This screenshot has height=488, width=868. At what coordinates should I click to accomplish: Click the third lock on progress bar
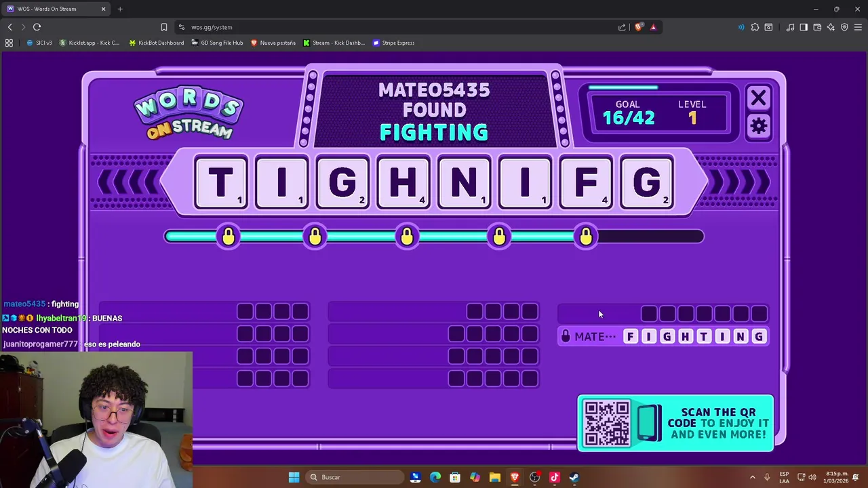[x=407, y=237]
